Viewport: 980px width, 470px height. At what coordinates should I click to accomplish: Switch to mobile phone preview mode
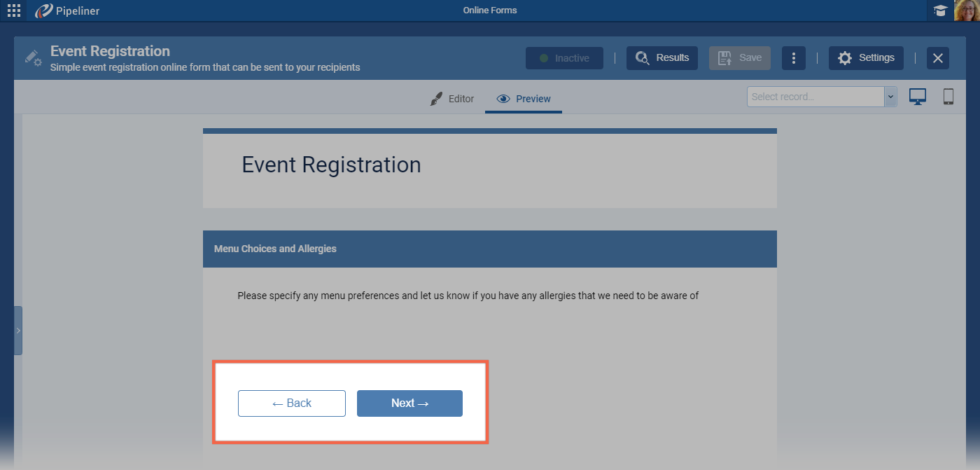coord(948,97)
